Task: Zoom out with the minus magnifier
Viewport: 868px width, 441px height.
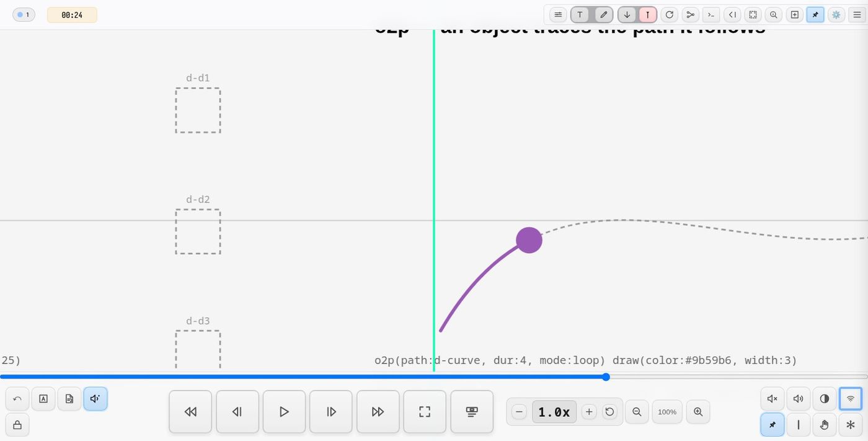Action: tap(637, 412)
